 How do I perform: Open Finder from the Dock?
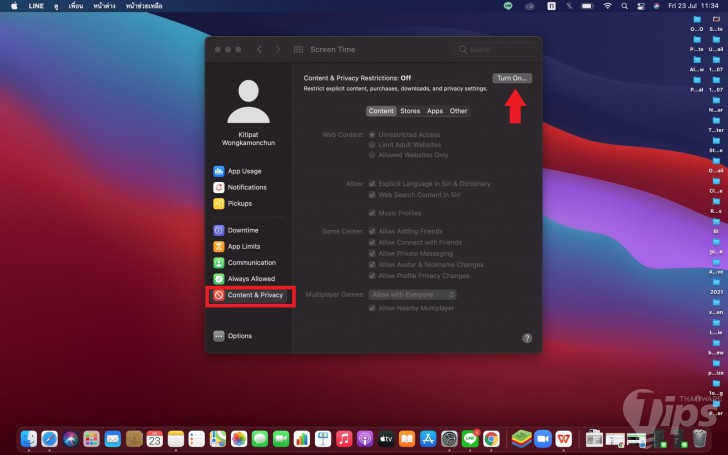(x=29, y=438)
